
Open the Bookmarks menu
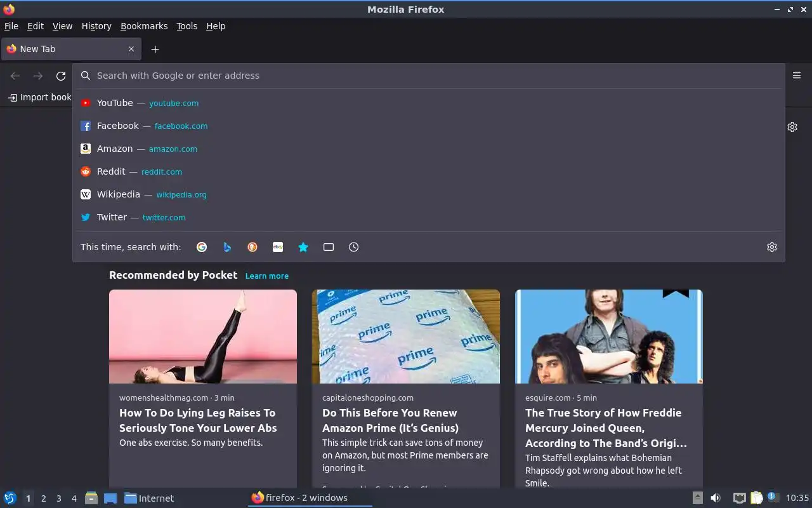click(x=144, y=26)
